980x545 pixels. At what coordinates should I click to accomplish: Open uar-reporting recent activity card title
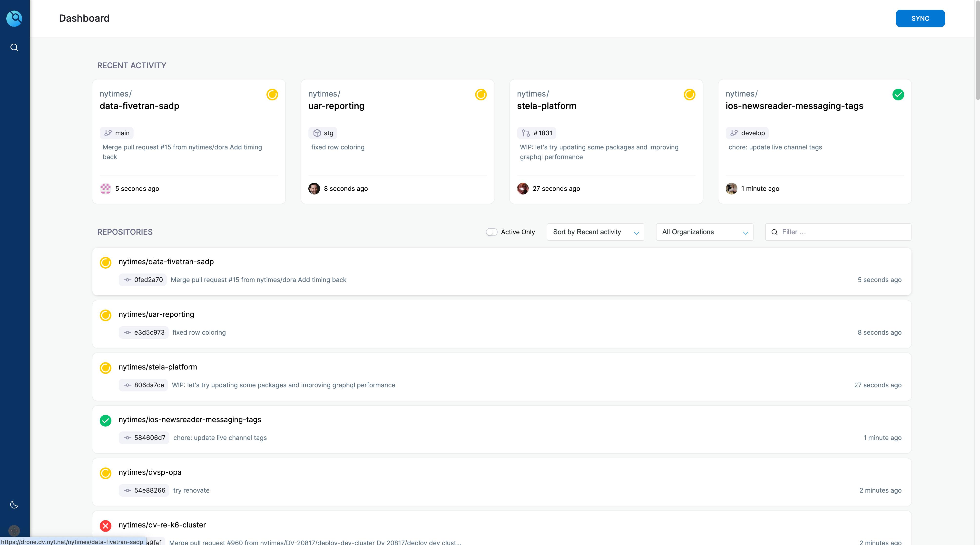(336, 106)
